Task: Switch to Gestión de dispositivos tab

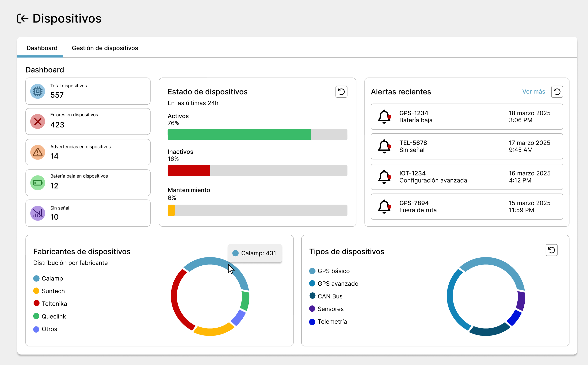Action: 105,48
